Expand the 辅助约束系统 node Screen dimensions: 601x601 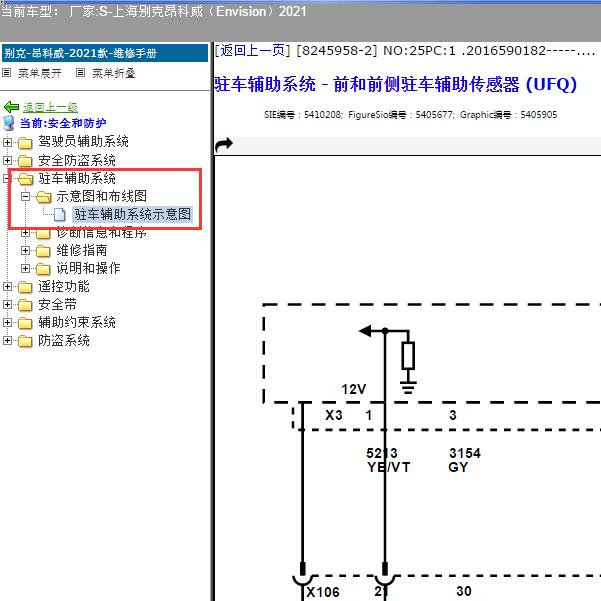tap(7, 322)
